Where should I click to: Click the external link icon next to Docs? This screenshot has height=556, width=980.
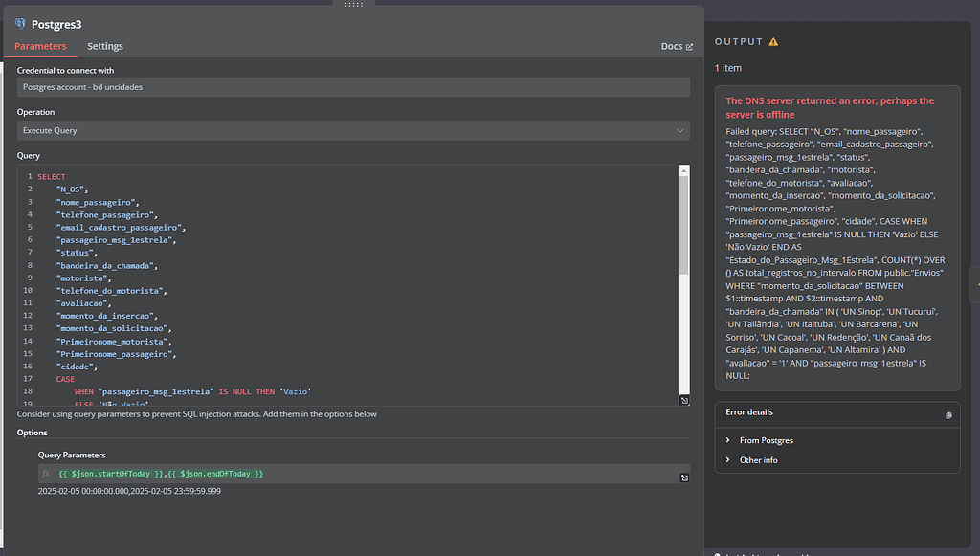point(688,46)
